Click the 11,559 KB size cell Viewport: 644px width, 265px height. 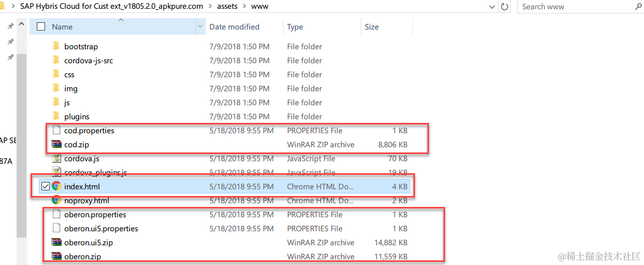coord(391,256)
